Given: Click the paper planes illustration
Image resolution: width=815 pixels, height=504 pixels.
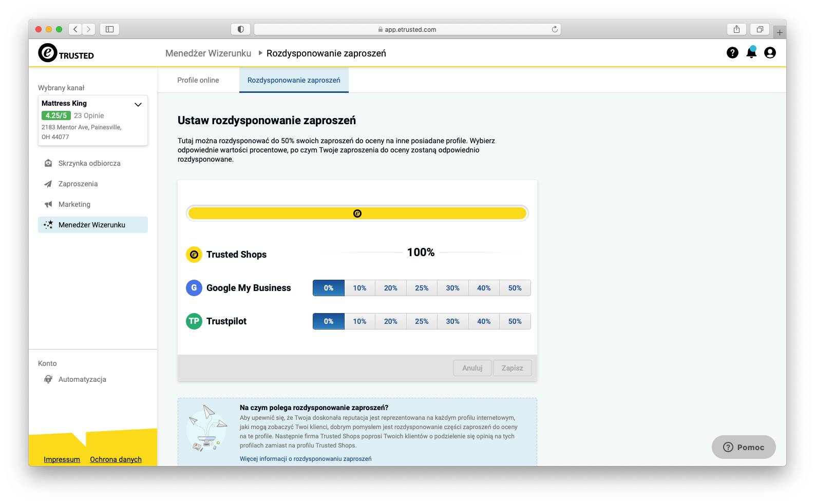Looking at the screenshot, I should coord(207,428).
